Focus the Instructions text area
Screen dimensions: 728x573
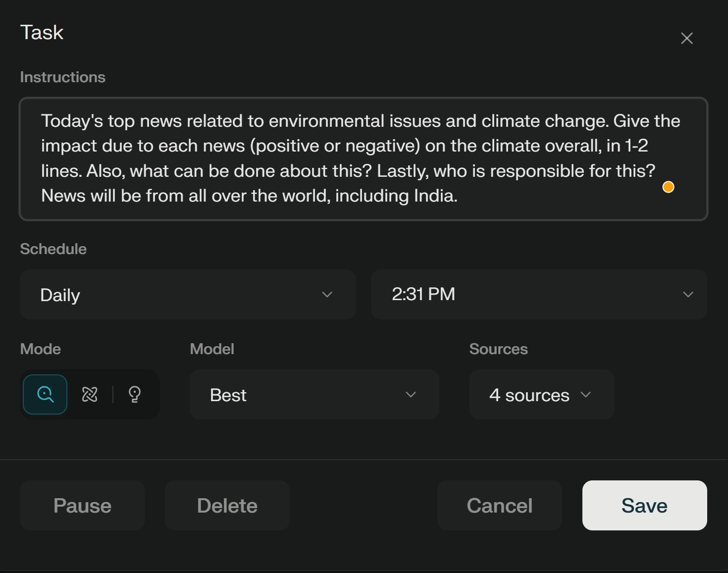pos(347,158)
